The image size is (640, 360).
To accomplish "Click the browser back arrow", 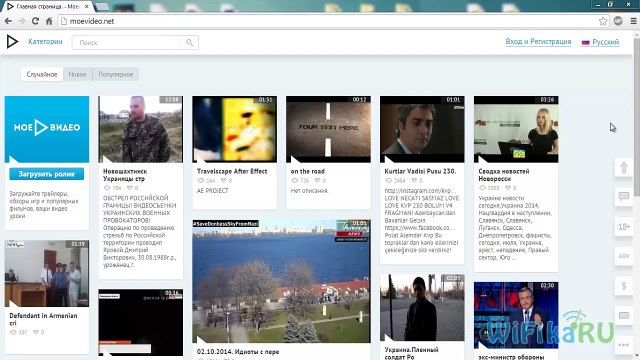I will point(8,21).
